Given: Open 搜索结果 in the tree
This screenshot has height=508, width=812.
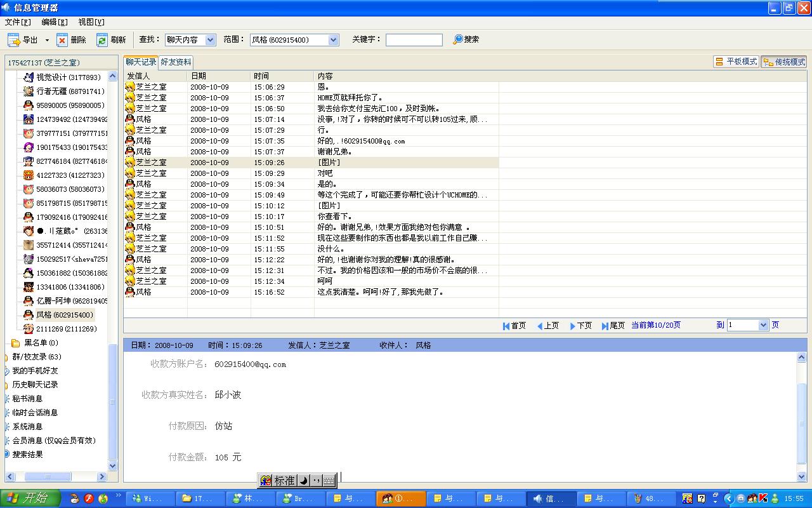Looking at the screenshot, I should (27, 455).
